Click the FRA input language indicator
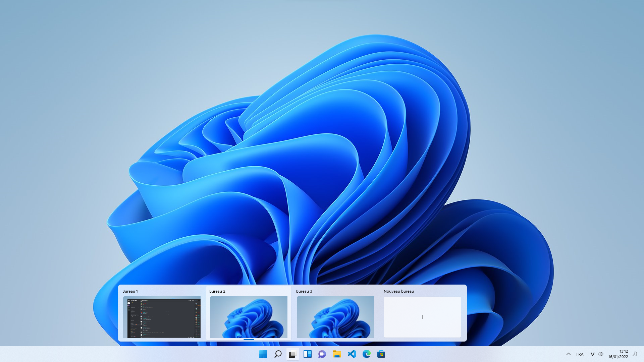Viewport: 644px width, 362px height. point(580,354)
